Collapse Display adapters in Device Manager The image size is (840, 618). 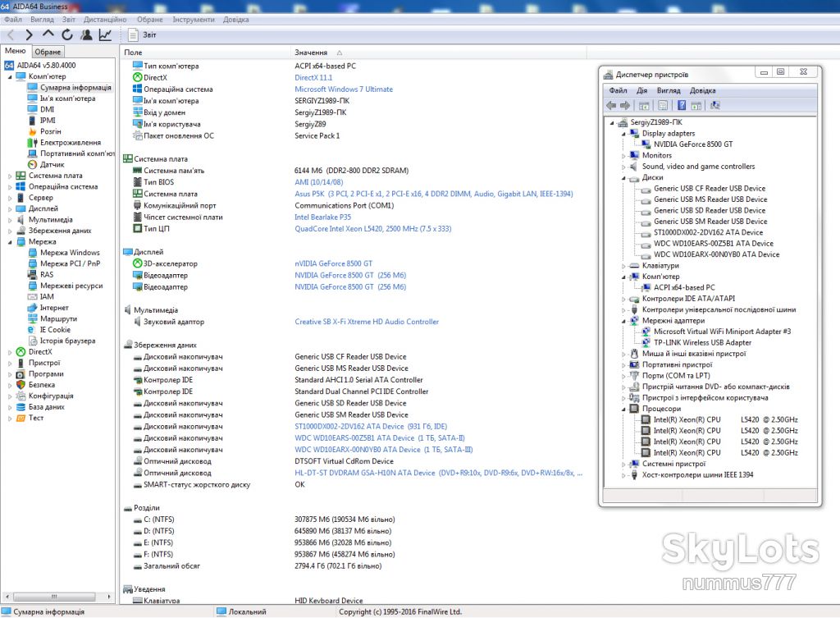(623, 134)
